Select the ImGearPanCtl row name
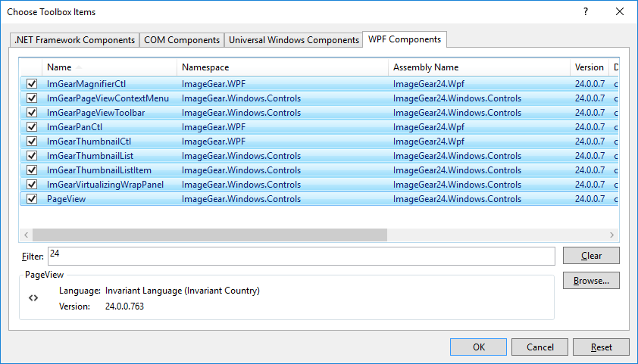The height and width of the screenshot is (364, 638). click(x=74, y=126)
